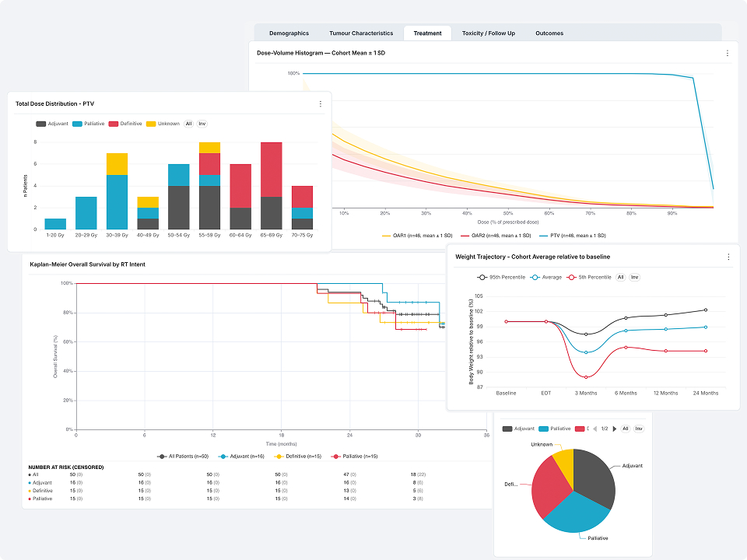Toggle PTV series in the DVH legend
Viewport: 747px width, 560px height.
[x=572, y=236]
